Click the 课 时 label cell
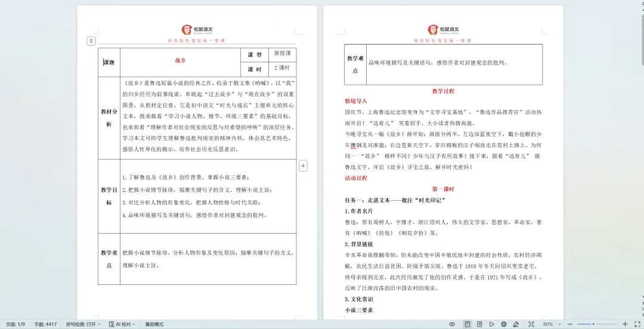 (x=255, y=69)
